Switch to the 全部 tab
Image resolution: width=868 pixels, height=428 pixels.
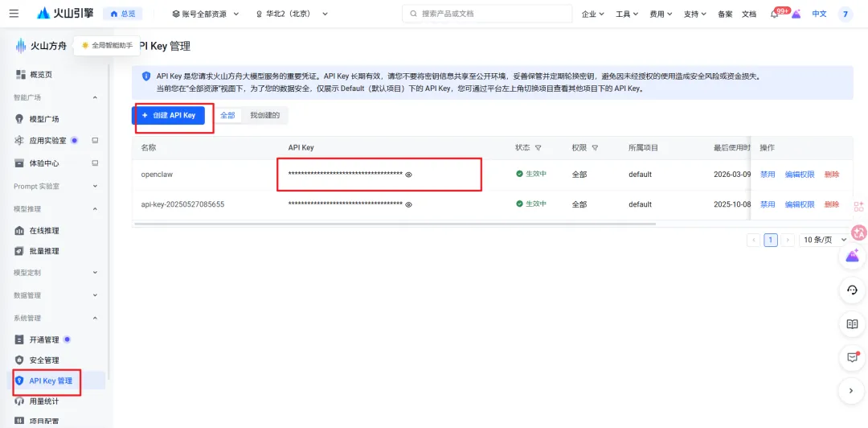pyautogui.click(x=227, y=115)
